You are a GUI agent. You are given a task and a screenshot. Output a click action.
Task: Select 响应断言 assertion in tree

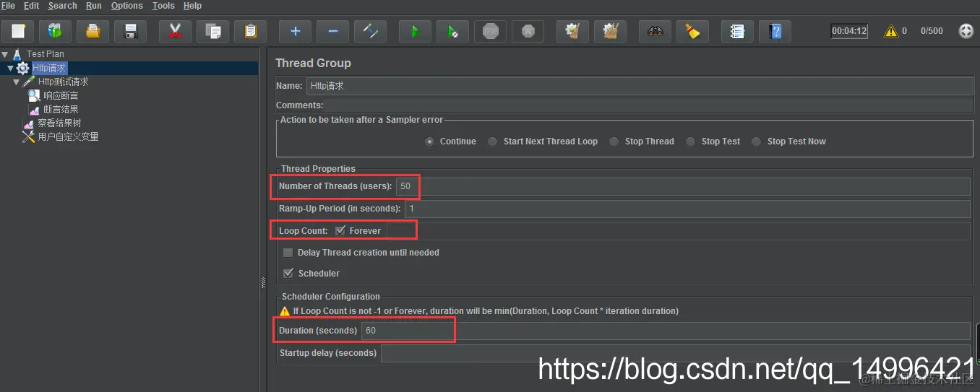[61, 95]
